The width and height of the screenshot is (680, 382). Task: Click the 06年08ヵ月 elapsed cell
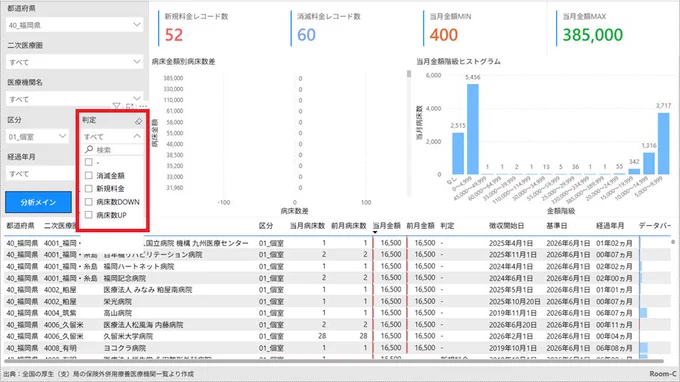(x=614, y=348)
